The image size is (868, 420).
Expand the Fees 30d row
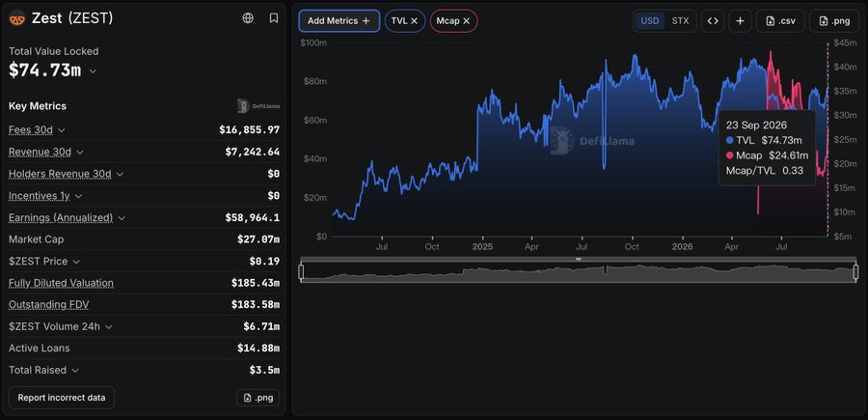coord(62,130)
